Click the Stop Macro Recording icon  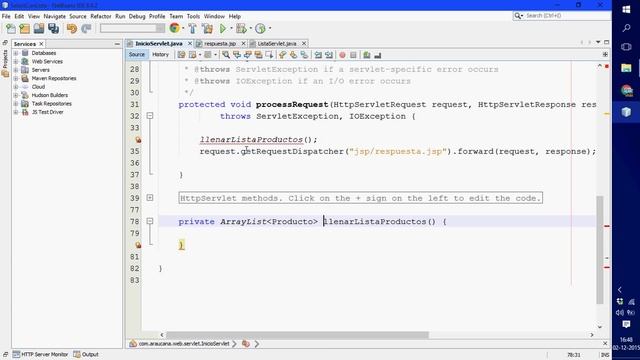(353, 55)
